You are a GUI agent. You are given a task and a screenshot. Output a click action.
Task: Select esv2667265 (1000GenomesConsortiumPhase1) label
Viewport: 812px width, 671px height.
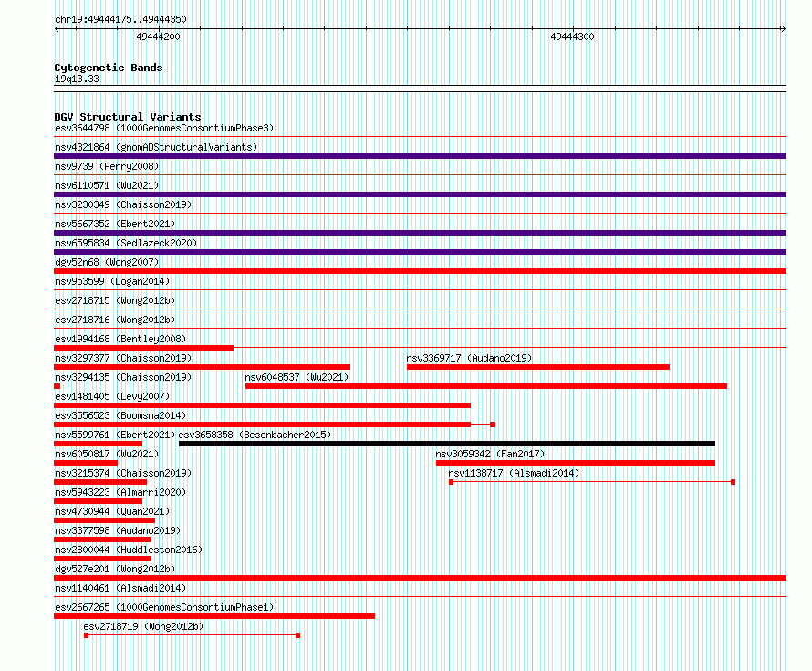click(164, 607)
